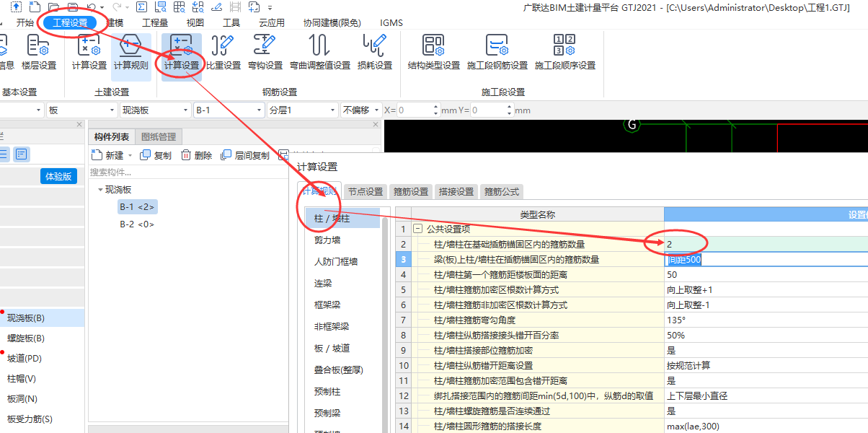Click the open folder quick-access icon
This screenshot has height=433, width=868.
pyautogui.click(x=54, y=6)
